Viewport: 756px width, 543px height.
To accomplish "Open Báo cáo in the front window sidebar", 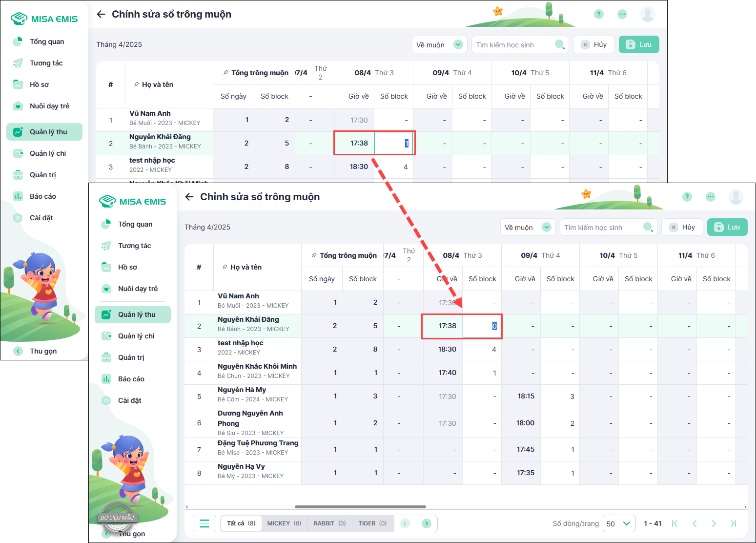I will (x=132, y=379).
